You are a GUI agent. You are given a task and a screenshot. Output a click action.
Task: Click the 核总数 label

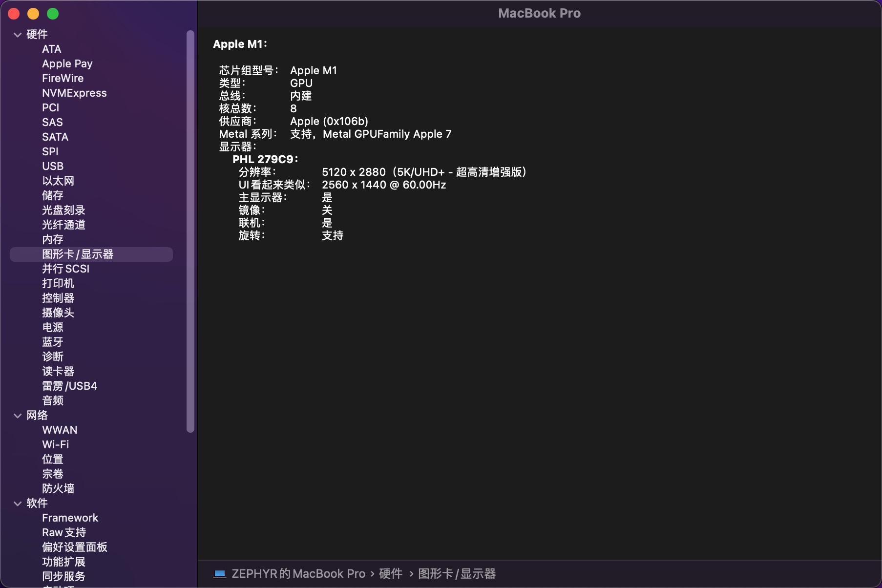click(238, 109)
